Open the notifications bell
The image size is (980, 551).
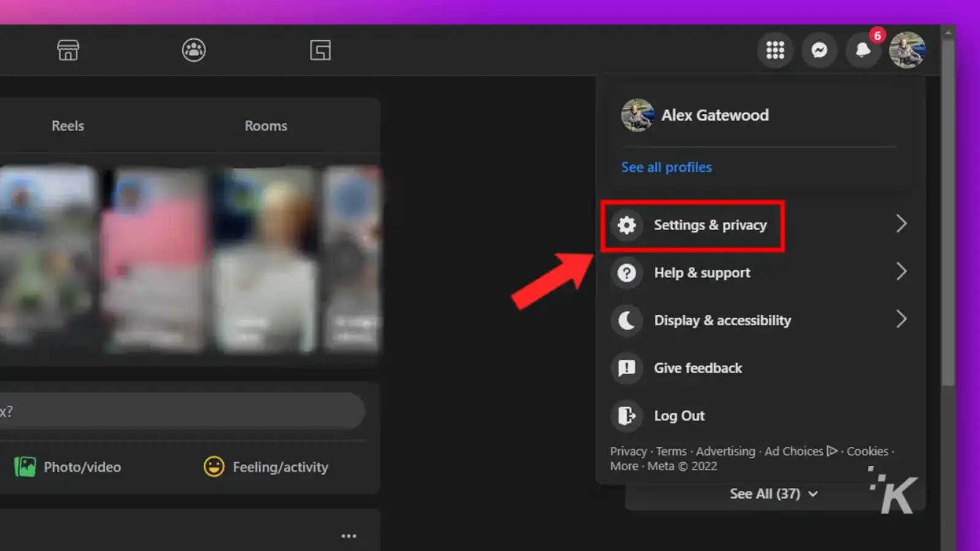[x=863, y=50]
